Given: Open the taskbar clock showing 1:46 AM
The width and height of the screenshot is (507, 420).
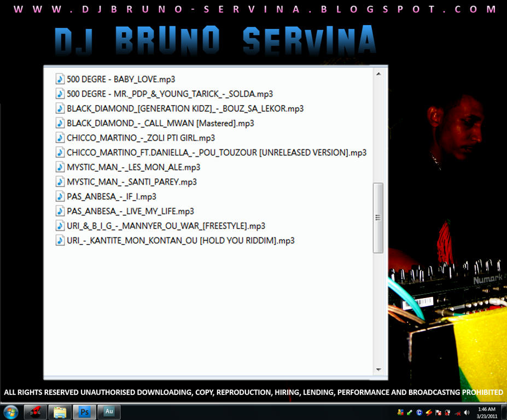Looking at the screenshot, I should coord(486,412).
